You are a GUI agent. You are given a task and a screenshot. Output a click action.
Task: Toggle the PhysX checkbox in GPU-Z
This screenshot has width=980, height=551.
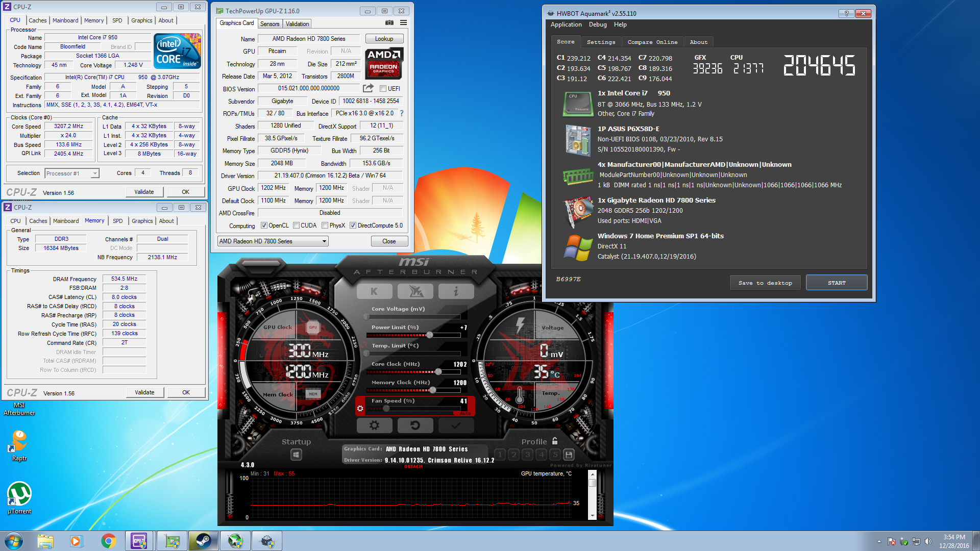(325, 226)
